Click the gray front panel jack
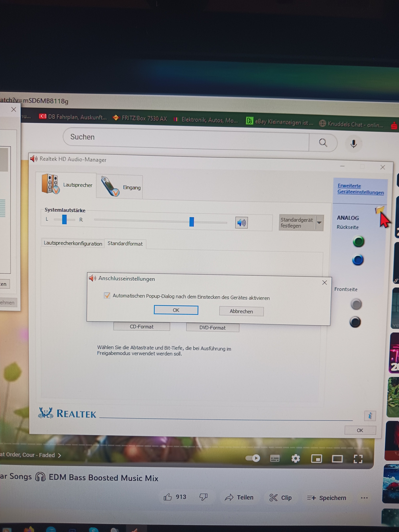This screenshot has height=532, width=399. click(x=356, y=304)
